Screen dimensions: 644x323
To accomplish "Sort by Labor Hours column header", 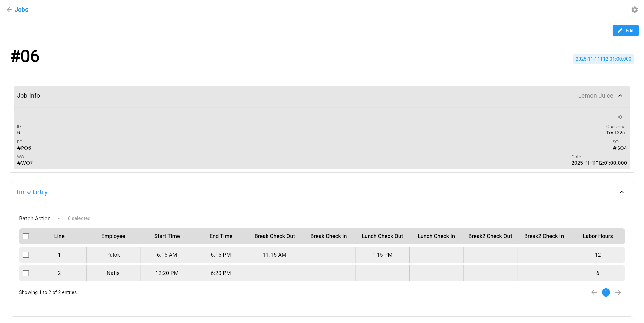I will 597,236.
